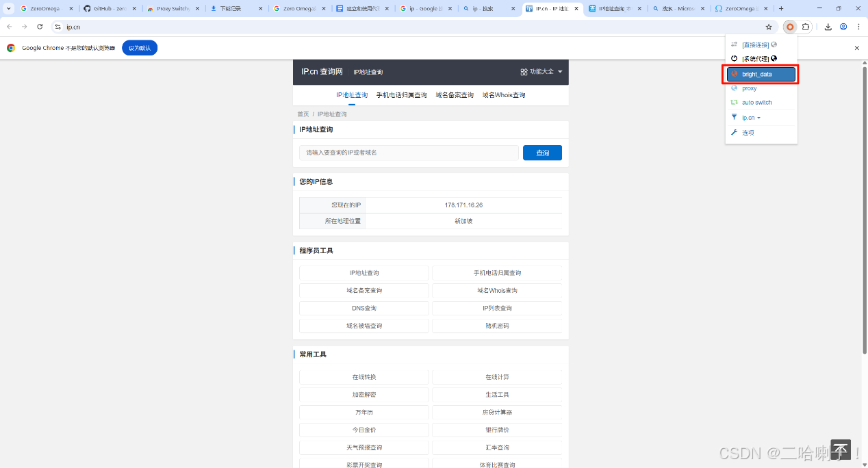Open the 随机密码 tool

point(498,326)
